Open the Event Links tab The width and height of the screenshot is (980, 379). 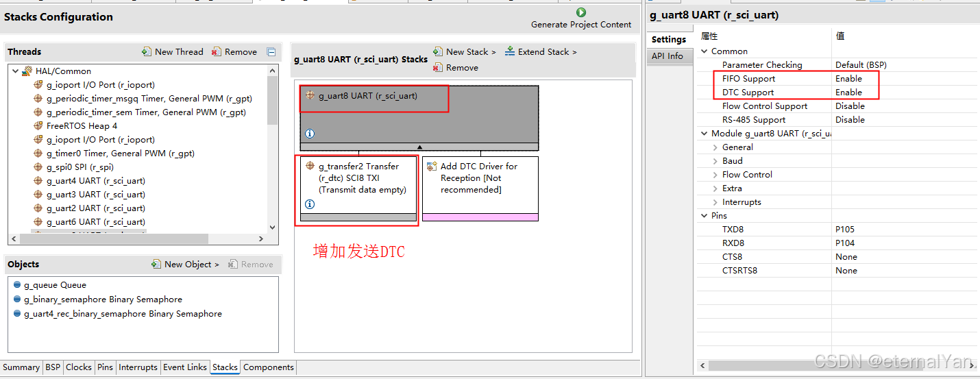click(184, 367)
